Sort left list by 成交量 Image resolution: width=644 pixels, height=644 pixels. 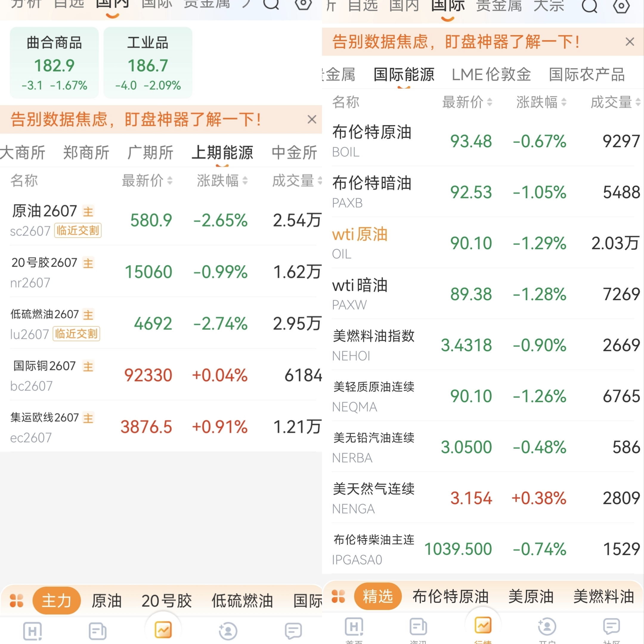pos(297,181)
